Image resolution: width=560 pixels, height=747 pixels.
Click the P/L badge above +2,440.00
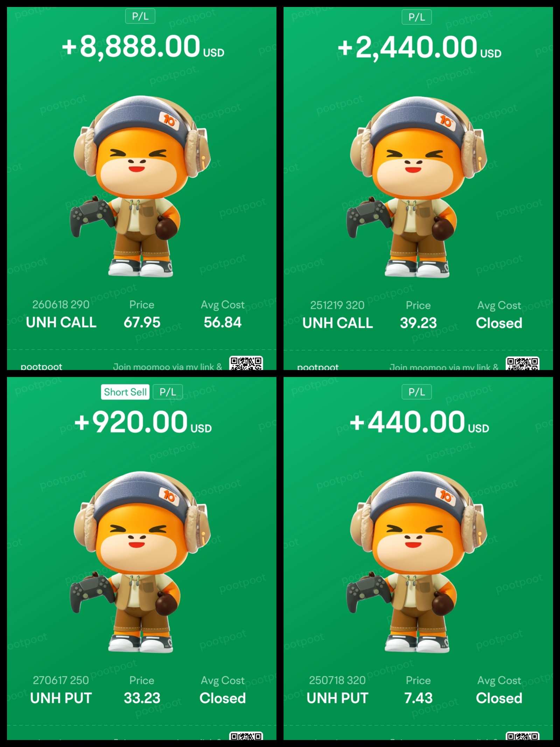click(x=416, y=17)
